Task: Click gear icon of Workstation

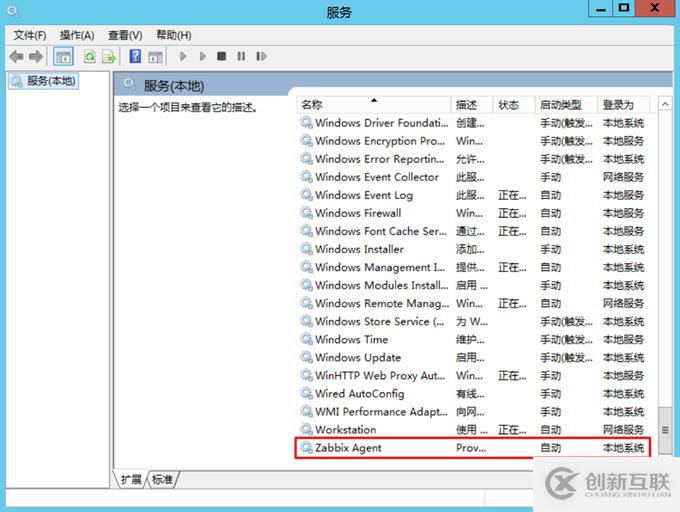Action: click(306, 429)
